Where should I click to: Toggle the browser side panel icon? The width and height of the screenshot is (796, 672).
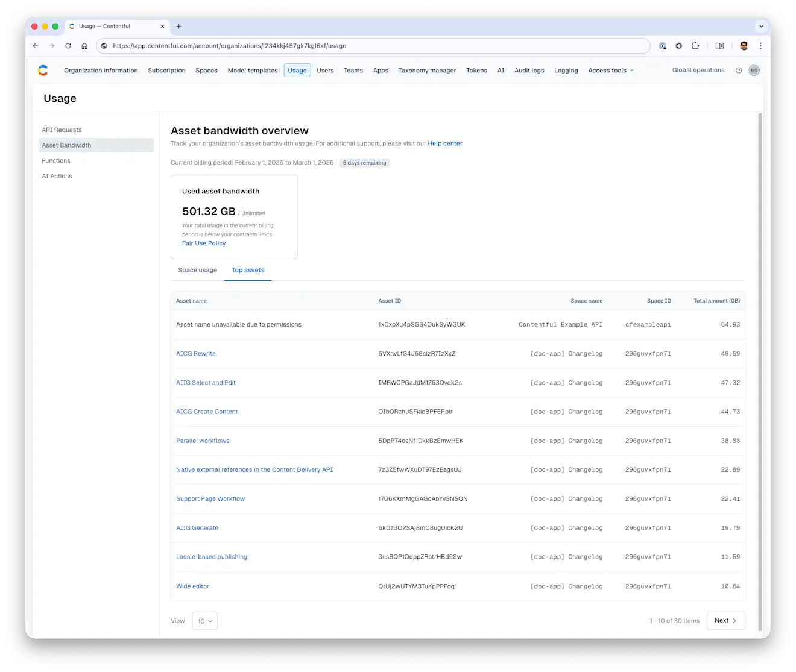pos(719,46)
